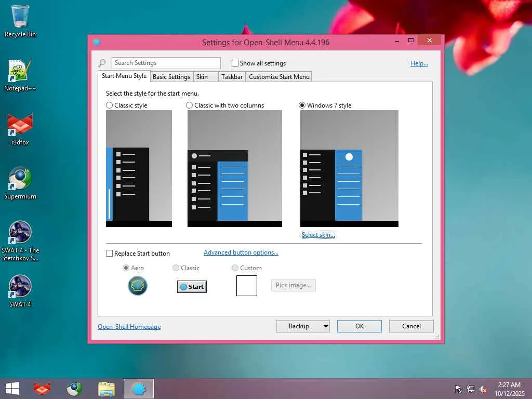The image size is (532, 399).
Task: Check Replace Start button
Action: click(109, 254)
